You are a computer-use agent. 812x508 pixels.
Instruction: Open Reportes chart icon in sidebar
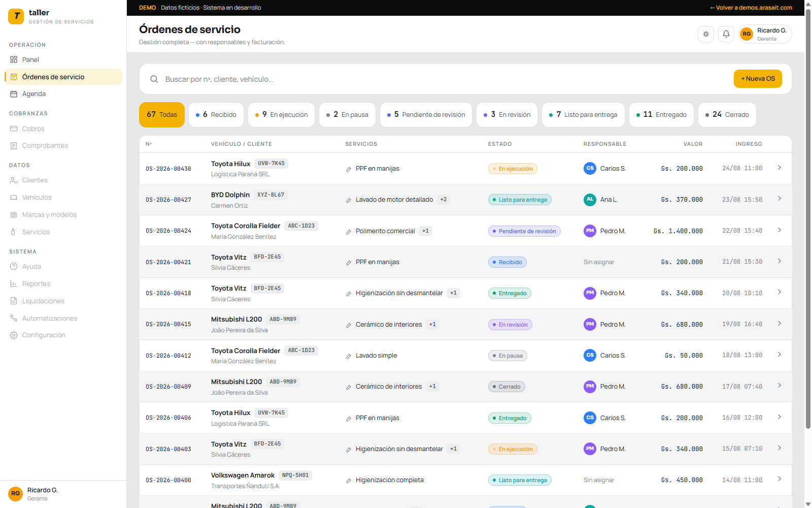point(14,284)
